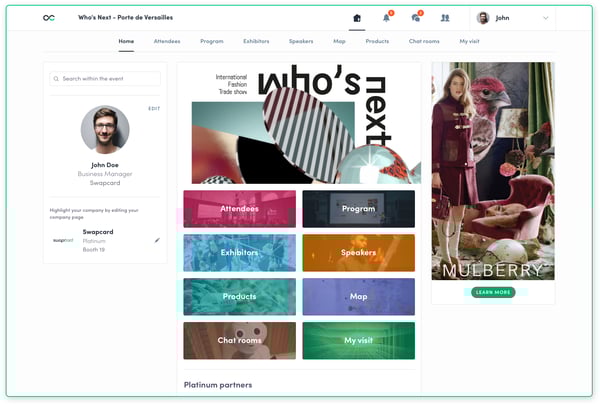Viewport: 600px width, 405px height.
Task: Click the search within the event field
Action: tap(105, 79)
